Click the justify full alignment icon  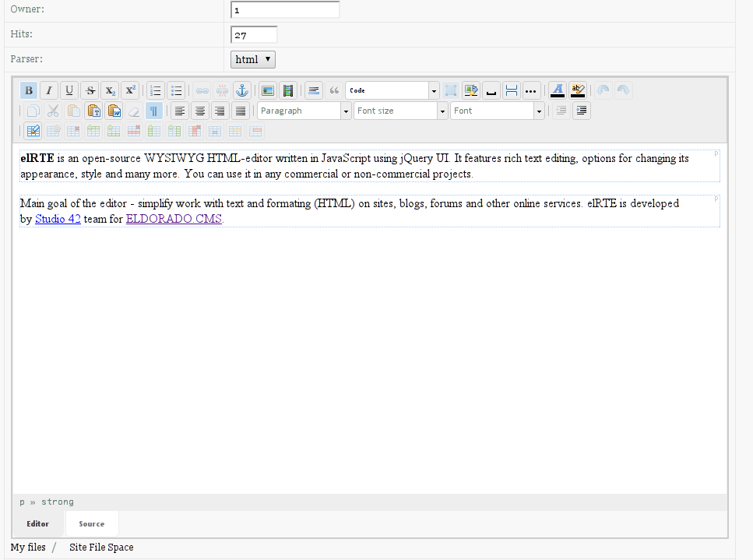[241, 111]
